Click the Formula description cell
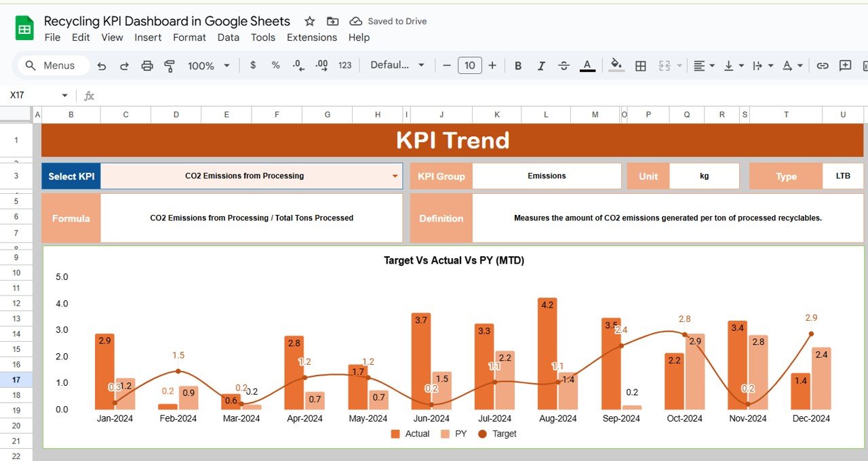Viewport: 868px width, 461px height. click(252, 218)
